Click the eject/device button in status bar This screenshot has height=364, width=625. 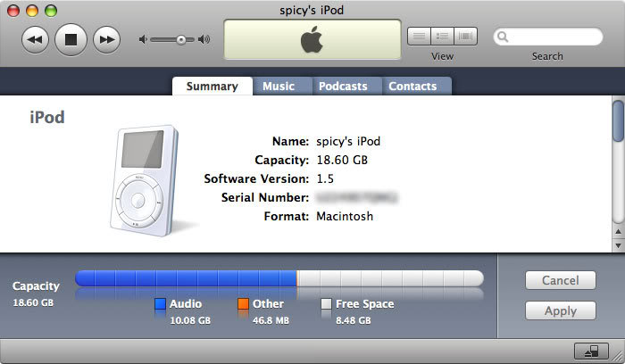point(591,352)
